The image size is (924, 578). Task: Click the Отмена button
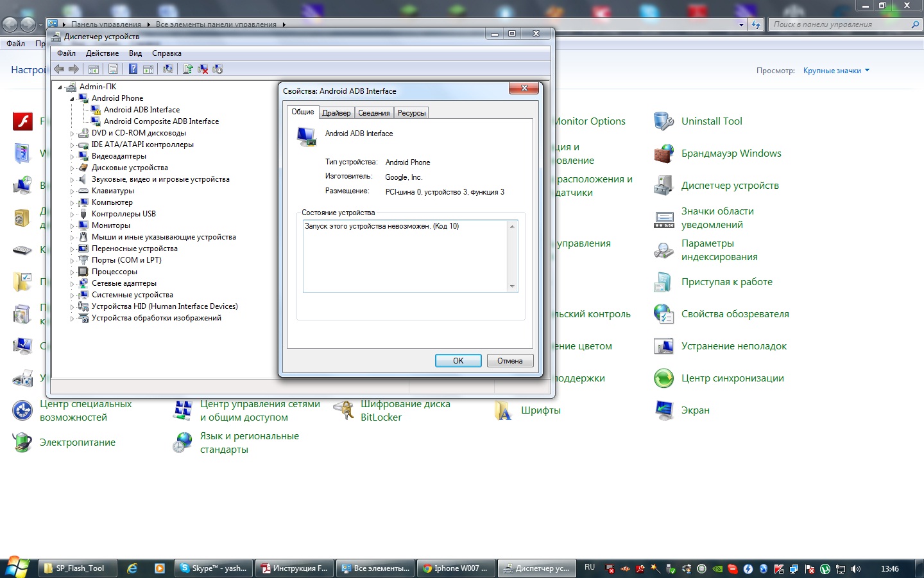pos(509,361)
